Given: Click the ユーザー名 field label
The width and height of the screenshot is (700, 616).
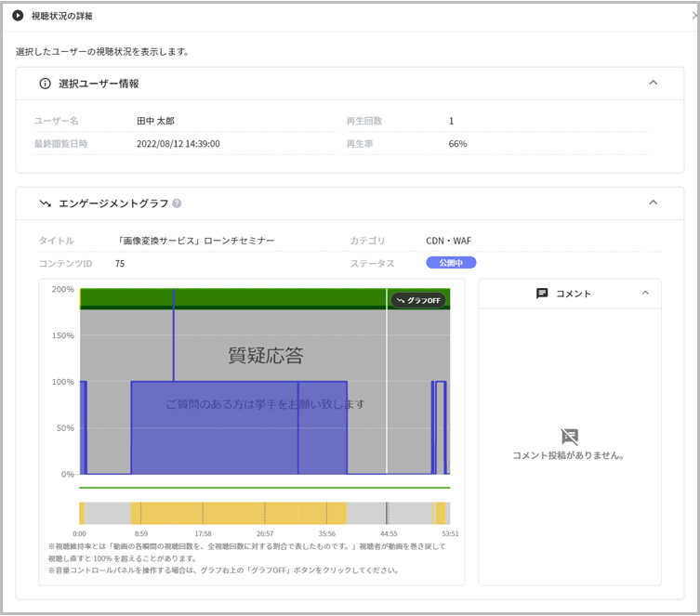Looking at the screenshot, I should coord(57,121).
